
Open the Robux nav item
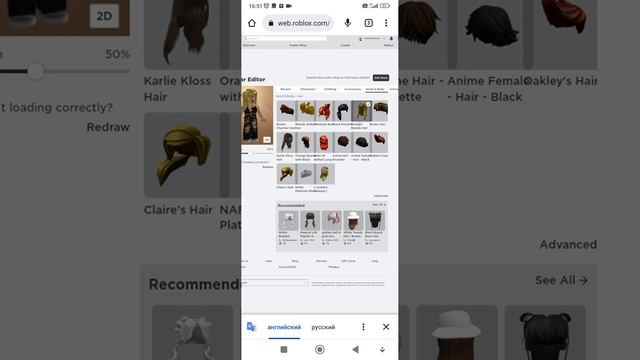pos(388,45)
